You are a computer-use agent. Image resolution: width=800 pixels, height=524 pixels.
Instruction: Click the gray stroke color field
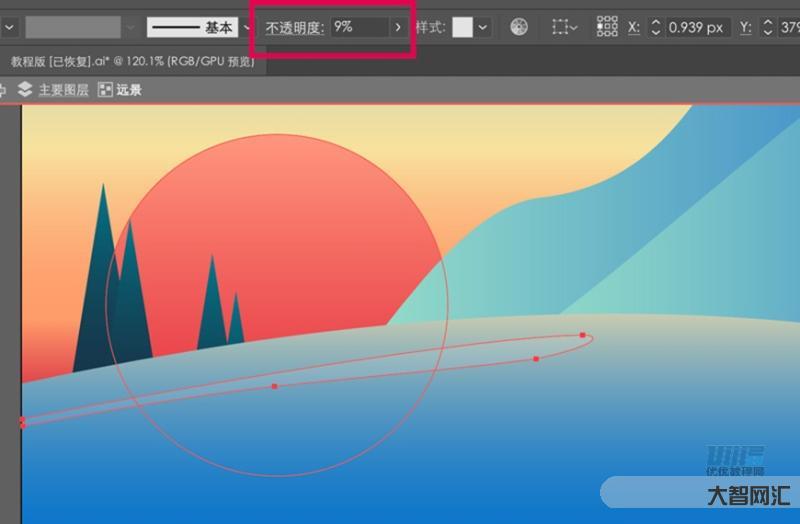tap(73, 27)
